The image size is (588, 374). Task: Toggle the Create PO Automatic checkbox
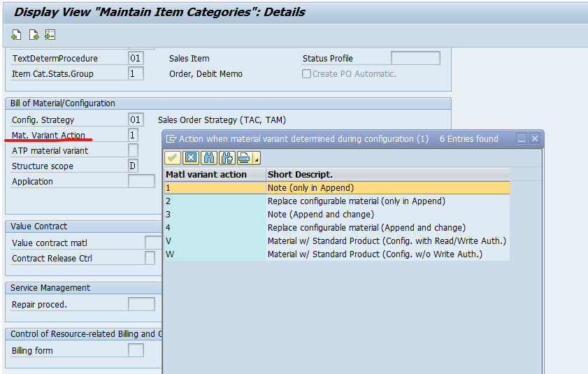(307, 73)
